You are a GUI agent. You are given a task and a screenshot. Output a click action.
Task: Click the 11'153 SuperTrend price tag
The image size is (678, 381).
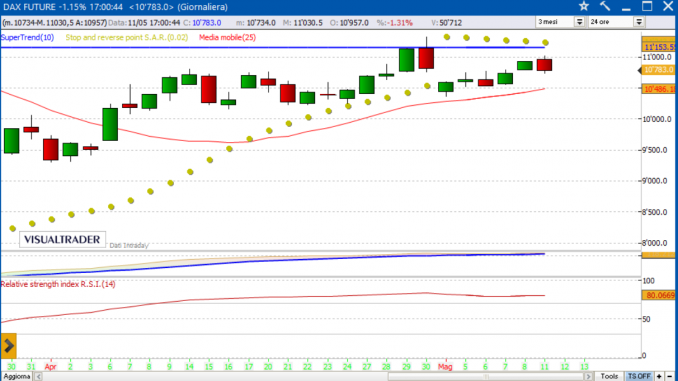pos(659,47)
